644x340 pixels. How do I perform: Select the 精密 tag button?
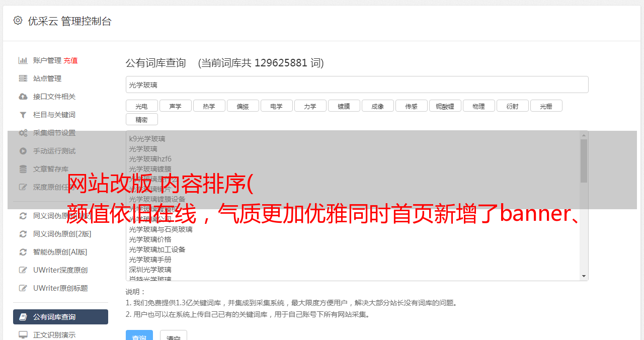tap(142, 120)
